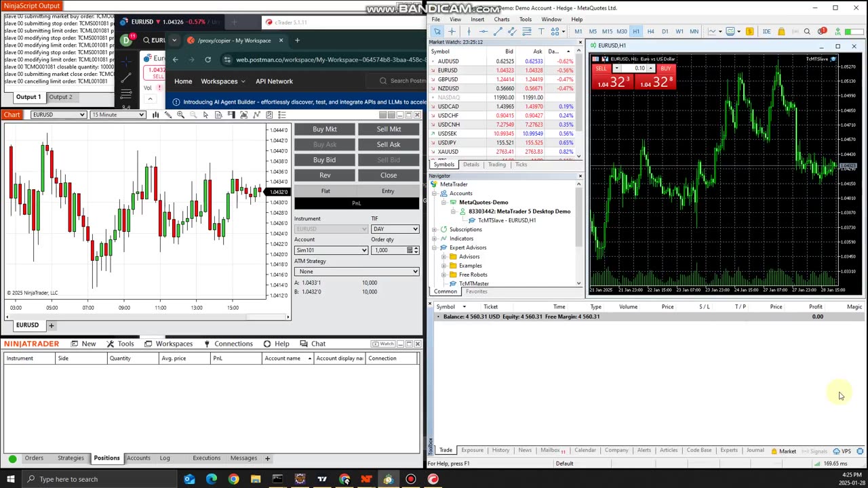Click the pointer cursor icon in NinjaTrader chart
868x488 pixels.
205,115
